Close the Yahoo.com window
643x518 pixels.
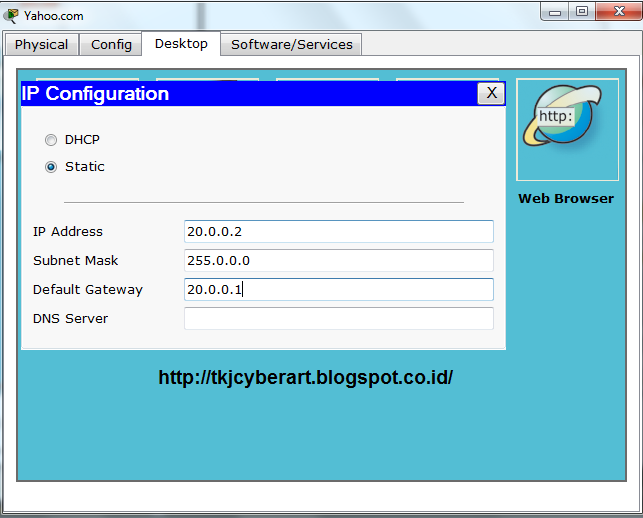tap(619, 11)
